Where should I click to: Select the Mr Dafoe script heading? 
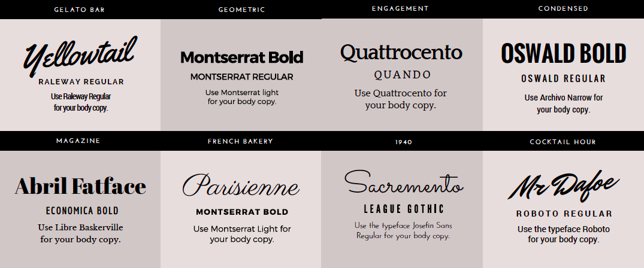[564, 185]
